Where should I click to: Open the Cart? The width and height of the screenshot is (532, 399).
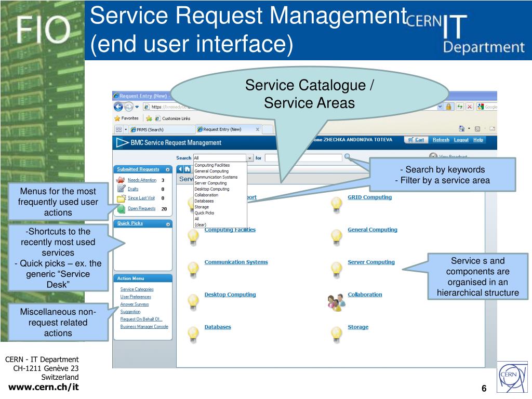point(416,140)
